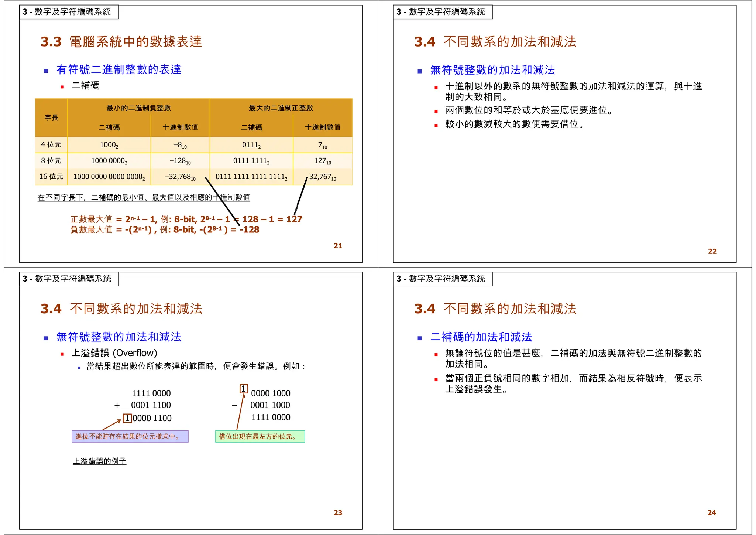Select the heading '二補碼的加法和減法'
This screenshot has height=535, width=756.
(481, 337)
